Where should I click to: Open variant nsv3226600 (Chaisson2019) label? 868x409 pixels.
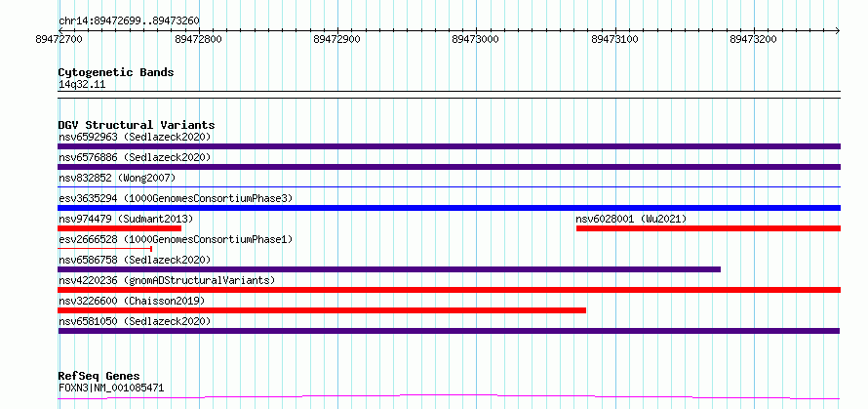[x=132, y=301]
